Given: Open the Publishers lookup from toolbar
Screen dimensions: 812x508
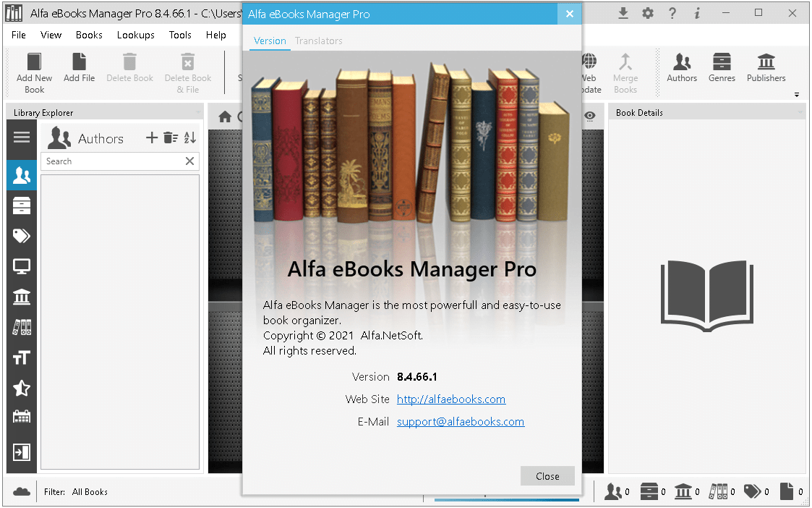Looking at the screenshot, I should click(766, 68).
